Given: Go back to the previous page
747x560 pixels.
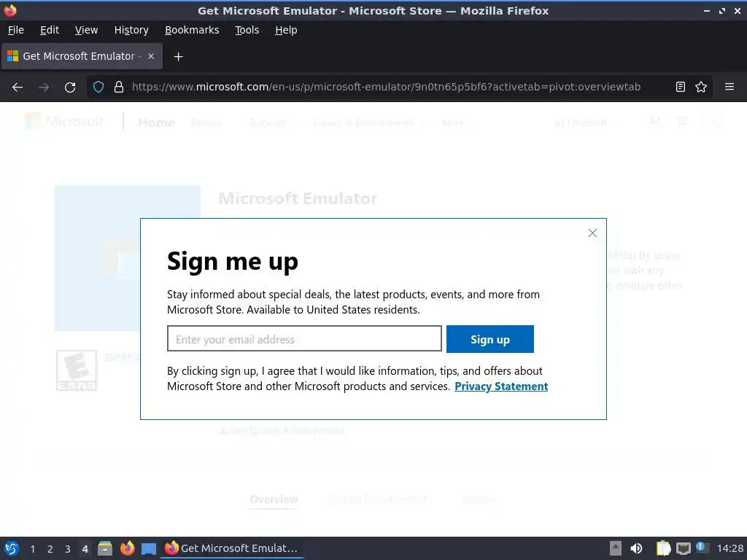Looking at the screenshot, I should 18,87.
